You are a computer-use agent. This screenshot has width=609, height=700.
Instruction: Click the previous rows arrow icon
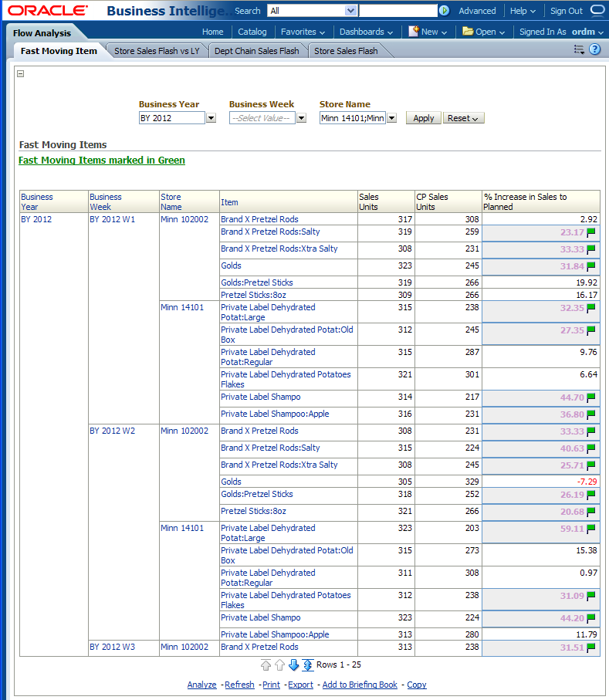279,665
